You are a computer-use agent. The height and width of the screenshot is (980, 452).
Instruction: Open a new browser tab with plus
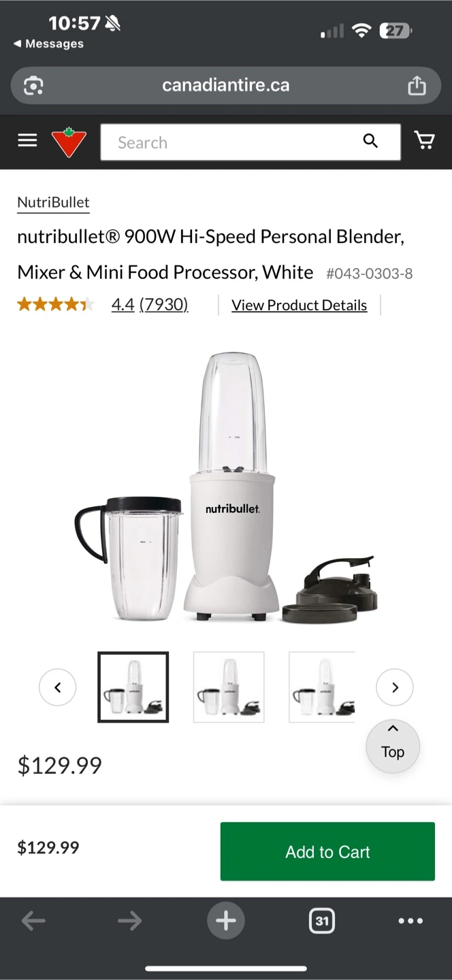(x=226, y=921)
